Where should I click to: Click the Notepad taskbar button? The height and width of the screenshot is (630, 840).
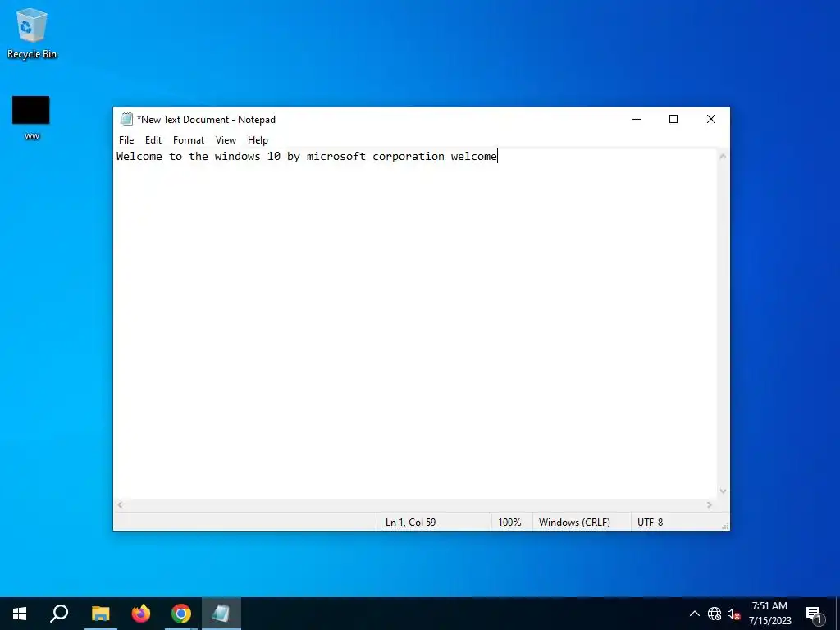[221, 614]
